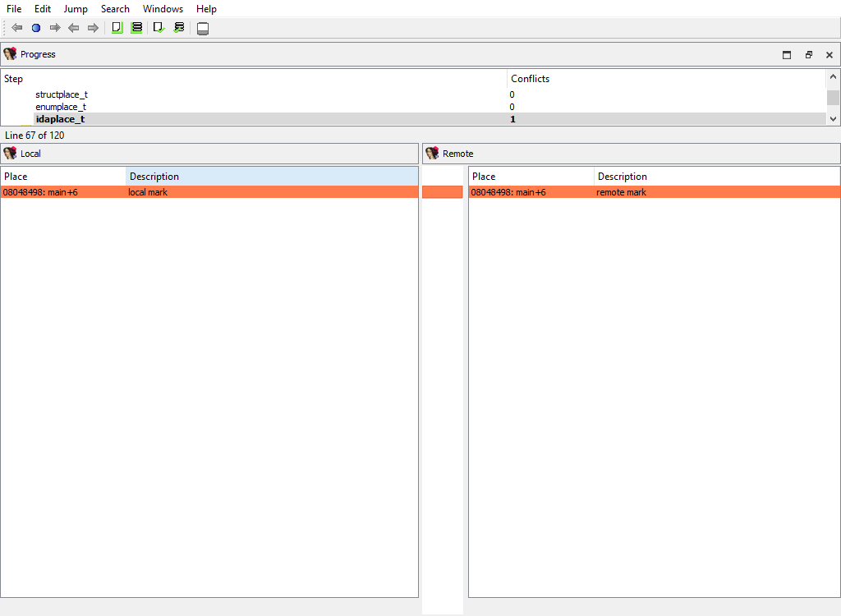Open the File menu

14,9
